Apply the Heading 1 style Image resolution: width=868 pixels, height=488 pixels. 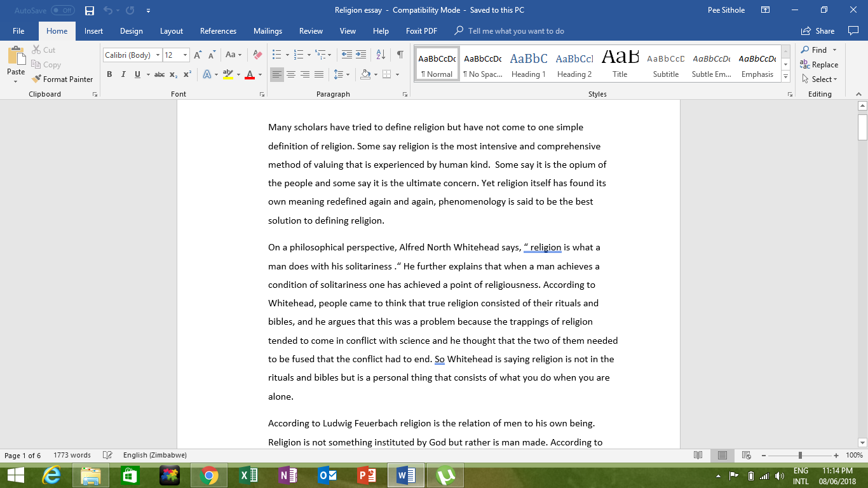point(529,62)
